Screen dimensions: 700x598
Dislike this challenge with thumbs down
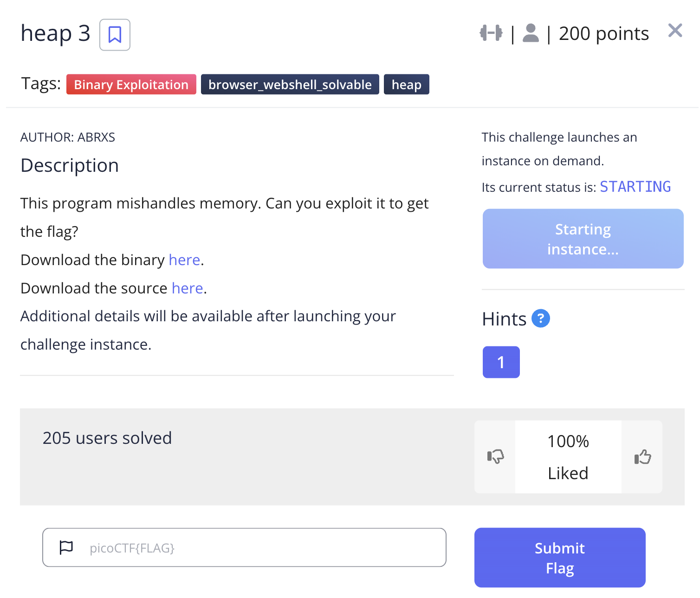(x=495, y=457)
